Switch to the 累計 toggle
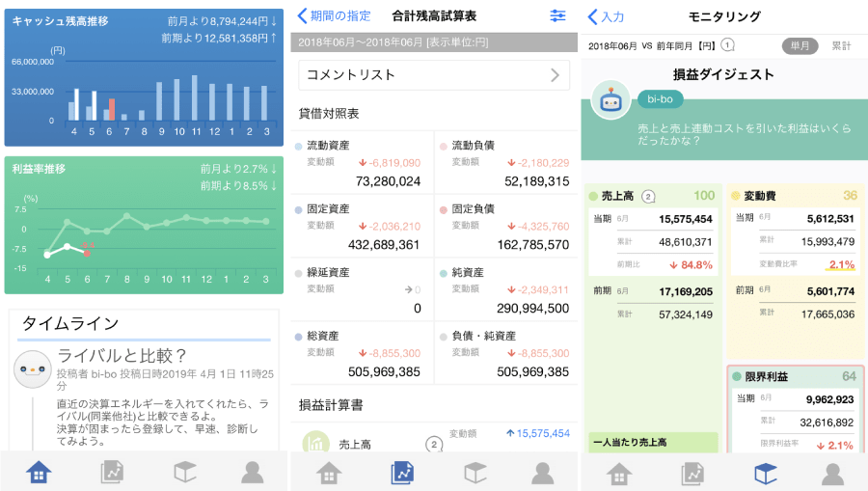Image resolution: width=868 pixels, height=491 pixels. 841,46
